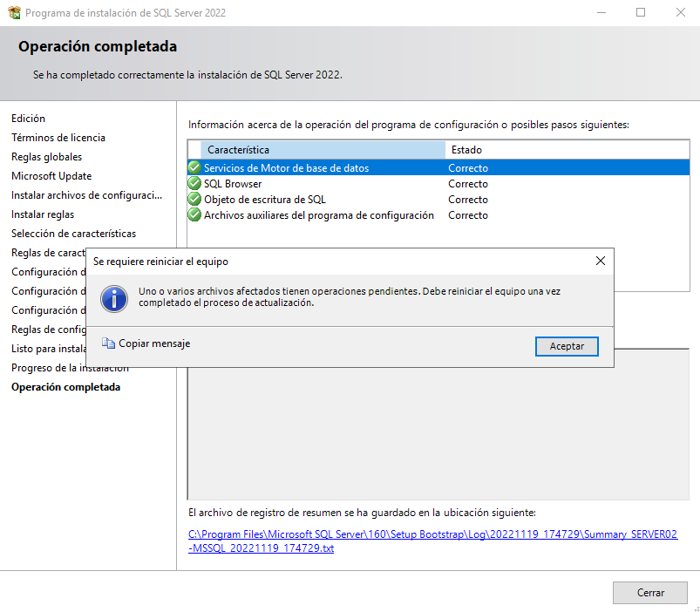700x612 pixels.
Task: Click Cerrar to exit the installer
Action: [x=649, y=592]
